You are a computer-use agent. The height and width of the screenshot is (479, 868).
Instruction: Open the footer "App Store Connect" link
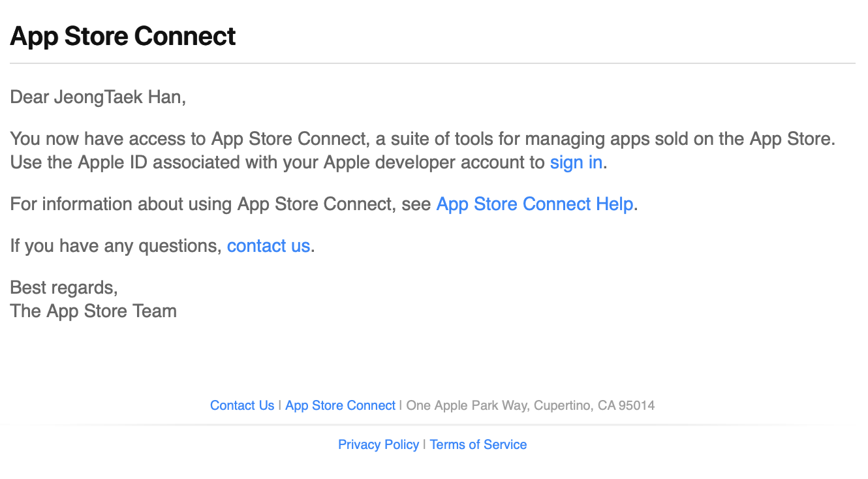(x=340, y=405)
